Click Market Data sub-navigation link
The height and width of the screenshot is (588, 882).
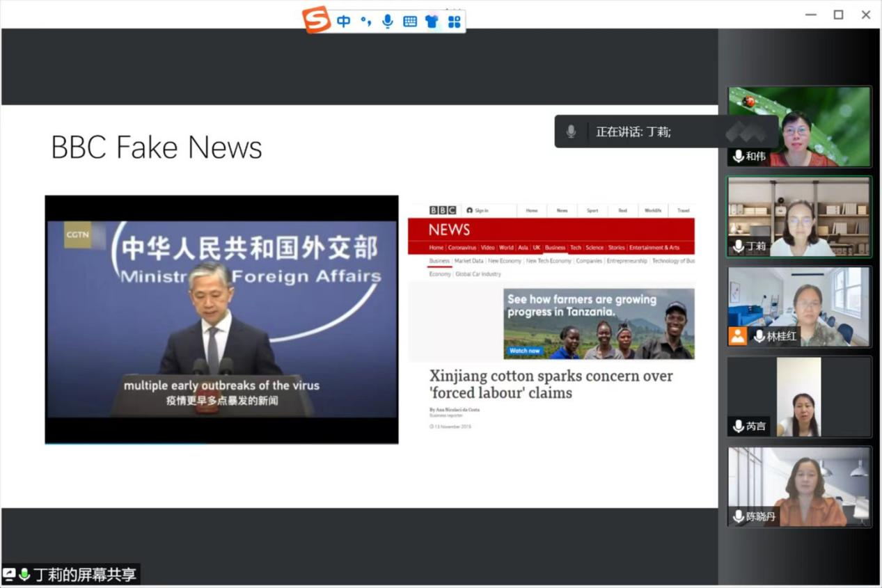tap(468, 261)
